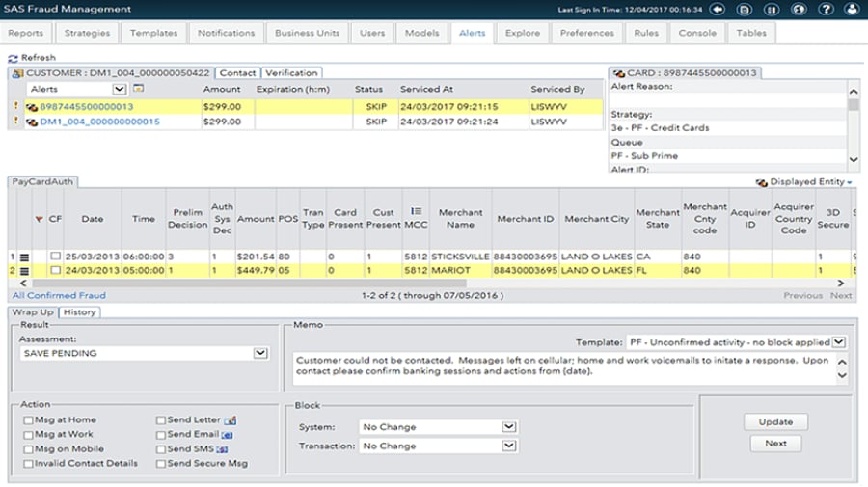Check the Send Letter option
This screenshot has height=487, width=868.
[x=160, y=420]
